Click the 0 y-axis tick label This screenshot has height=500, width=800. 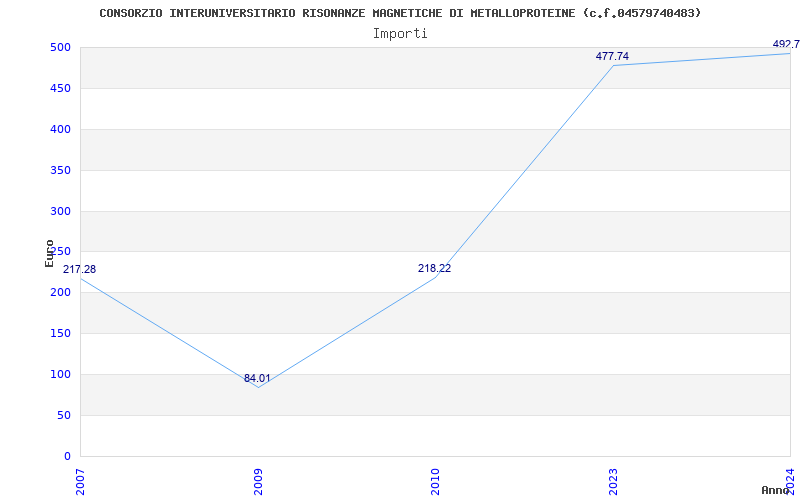[x=67, y=456]
